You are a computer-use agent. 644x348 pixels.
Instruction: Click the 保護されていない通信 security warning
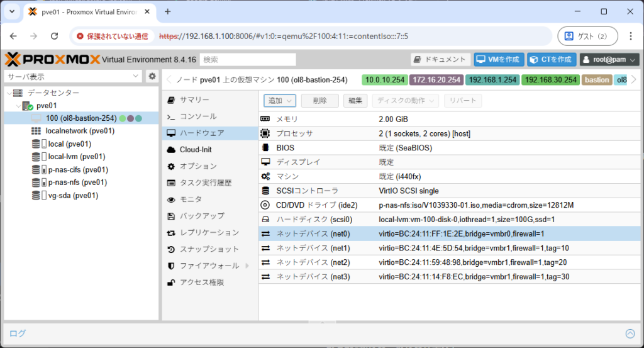112,36
